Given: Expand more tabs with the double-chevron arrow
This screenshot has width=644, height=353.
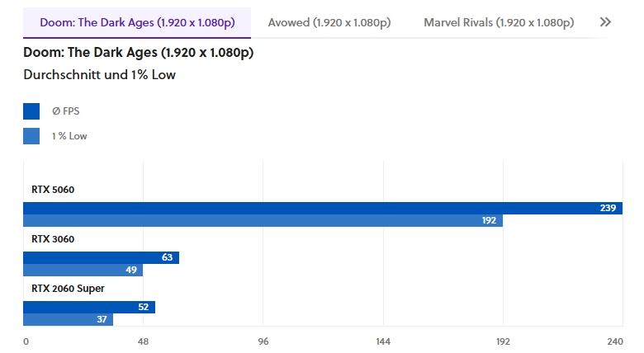Looking at the screenshot, I should pos(605,22).
